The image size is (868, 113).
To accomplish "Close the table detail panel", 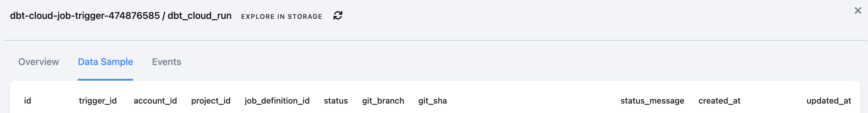I will (x=857, y=11).
